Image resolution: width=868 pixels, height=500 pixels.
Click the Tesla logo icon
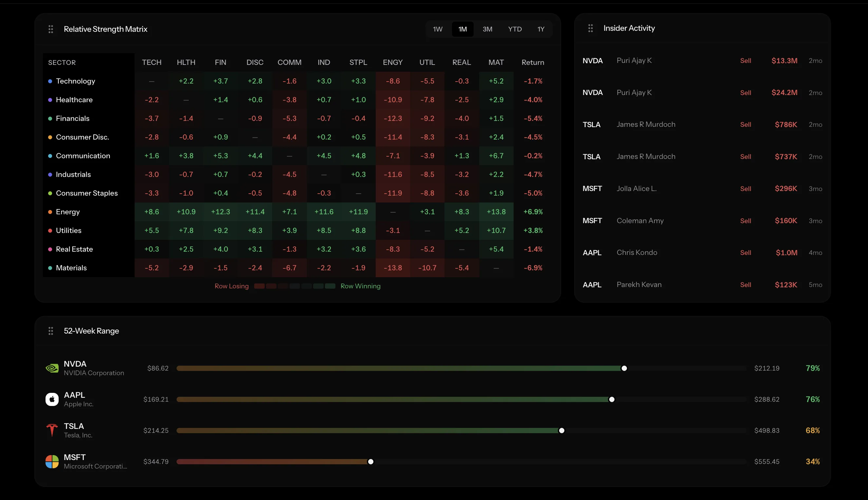pos(52,430)
